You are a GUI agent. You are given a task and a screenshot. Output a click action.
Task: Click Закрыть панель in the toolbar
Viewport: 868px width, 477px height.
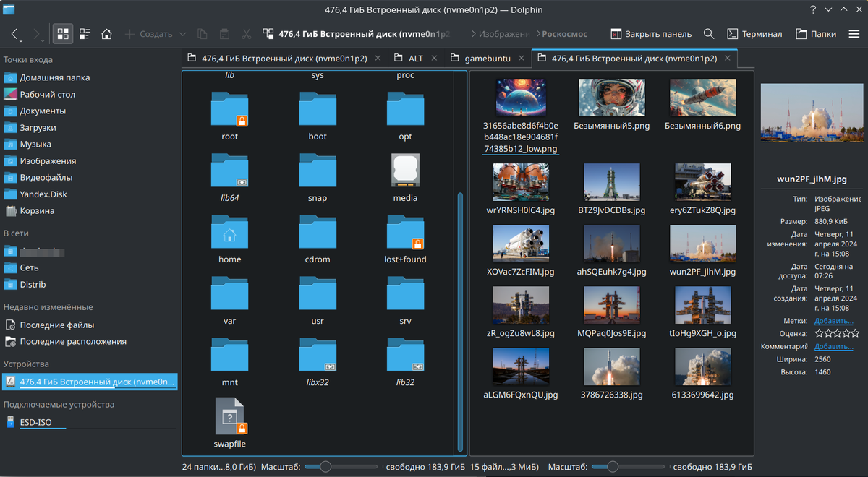coord(650,33)
